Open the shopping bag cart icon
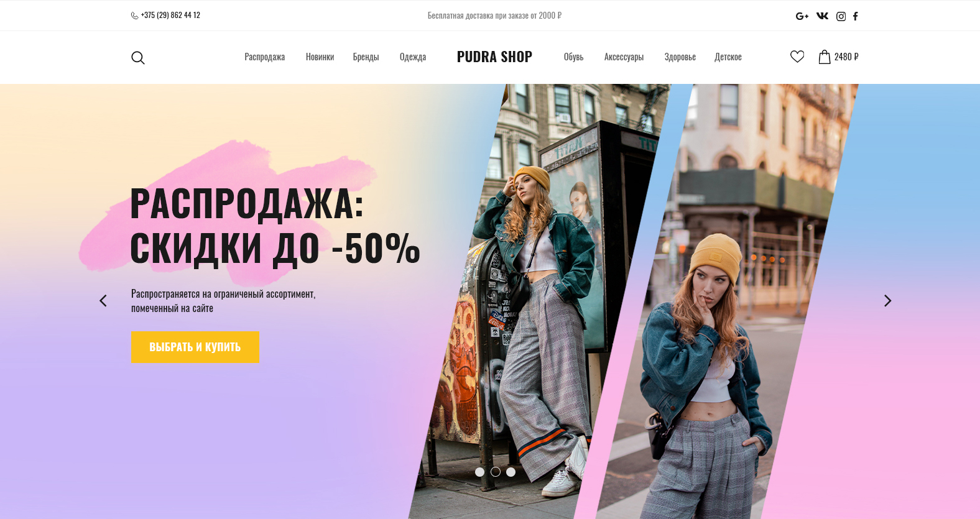Screen dimensions: 980x519 (825, 57)
